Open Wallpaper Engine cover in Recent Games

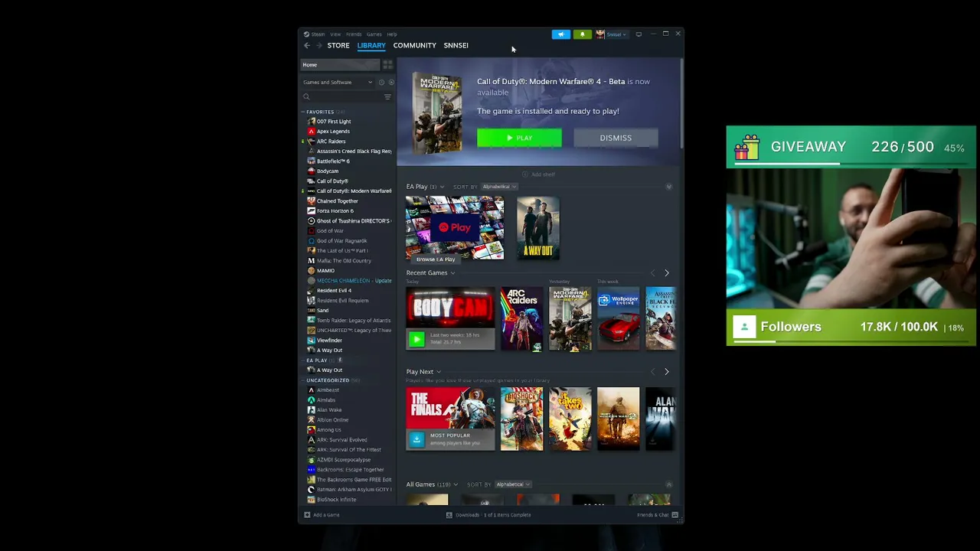coord(619,319)
